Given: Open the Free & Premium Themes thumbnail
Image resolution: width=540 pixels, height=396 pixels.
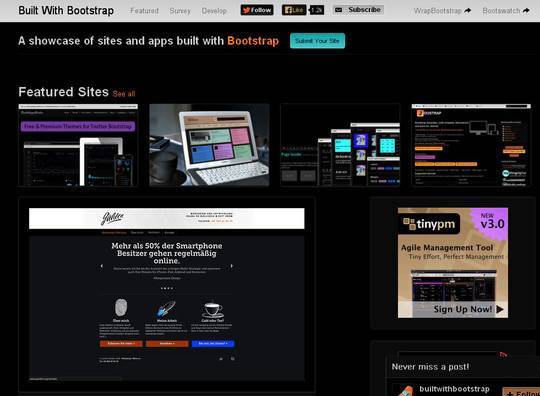Looking at the screenshot, I should click(78, 145).
